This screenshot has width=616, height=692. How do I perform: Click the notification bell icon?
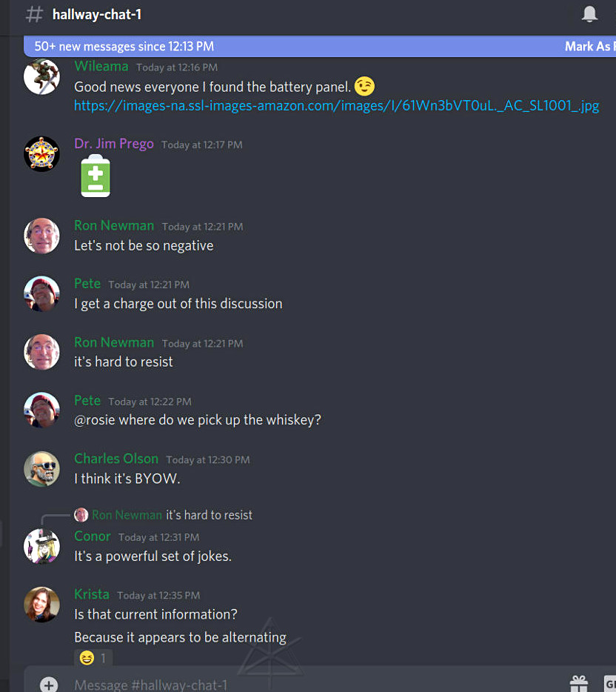pyautogui.click(x=589, y=14)
